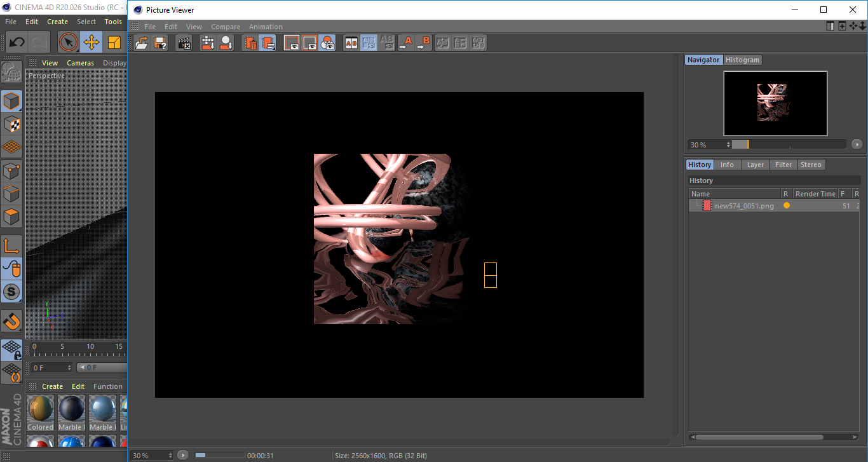The image size is (868, 462).
Task: Toggle the single channel display icon
Action: (309, 43)
